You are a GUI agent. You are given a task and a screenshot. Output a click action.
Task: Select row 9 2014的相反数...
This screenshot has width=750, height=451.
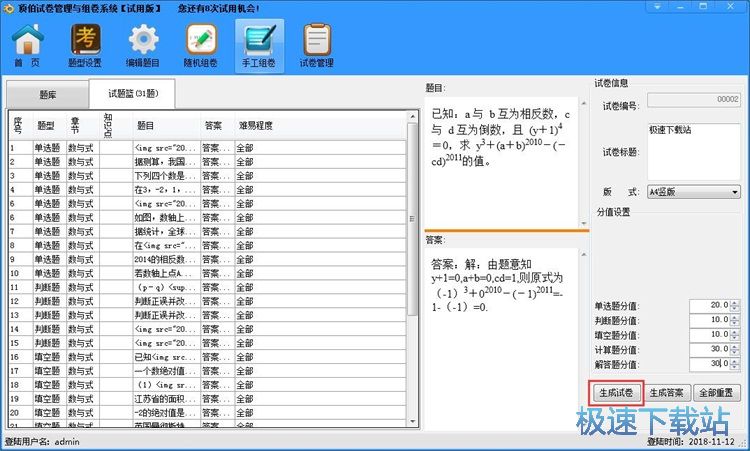pyautogui.click(x=165, y=259)
